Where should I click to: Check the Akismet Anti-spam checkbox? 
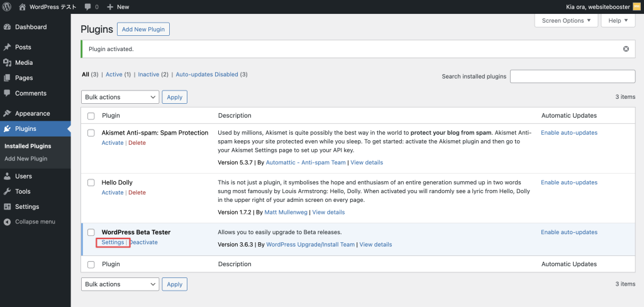click(x=91, y=133)
